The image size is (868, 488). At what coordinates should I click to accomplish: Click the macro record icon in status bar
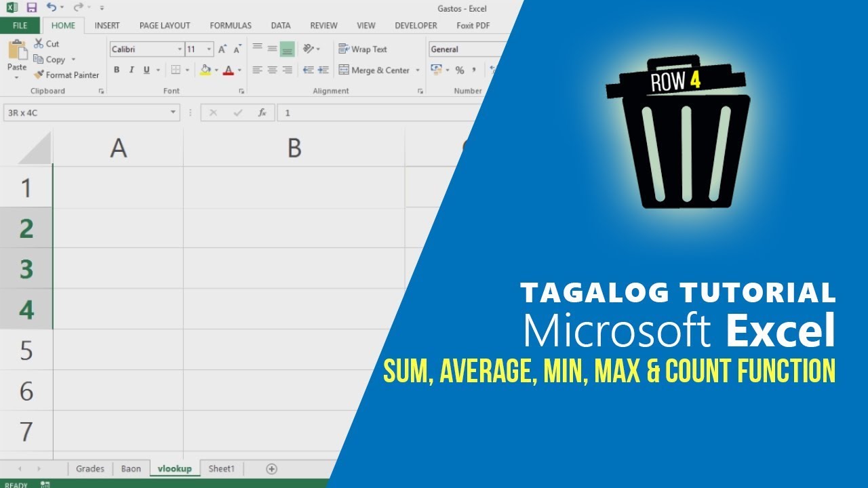click(x=45, y=484)
